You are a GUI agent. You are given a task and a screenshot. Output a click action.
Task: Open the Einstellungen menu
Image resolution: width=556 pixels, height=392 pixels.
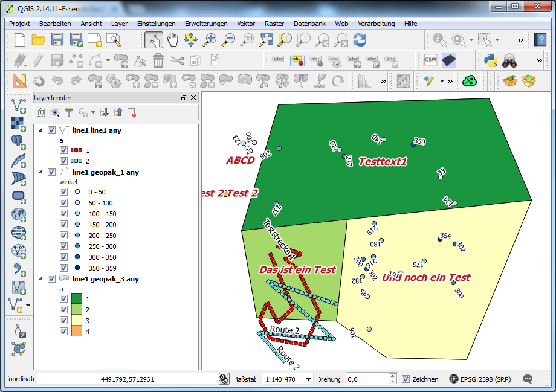click(156, 24)
